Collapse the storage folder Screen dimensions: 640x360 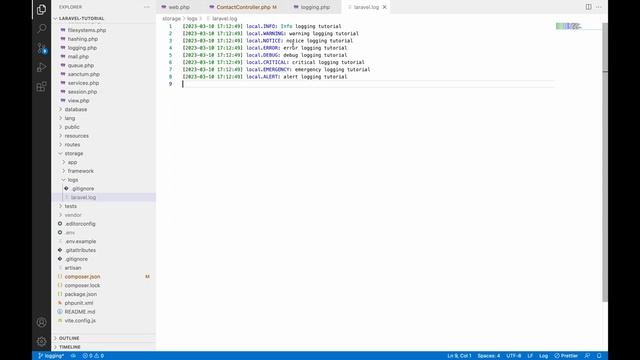[73, 153]
